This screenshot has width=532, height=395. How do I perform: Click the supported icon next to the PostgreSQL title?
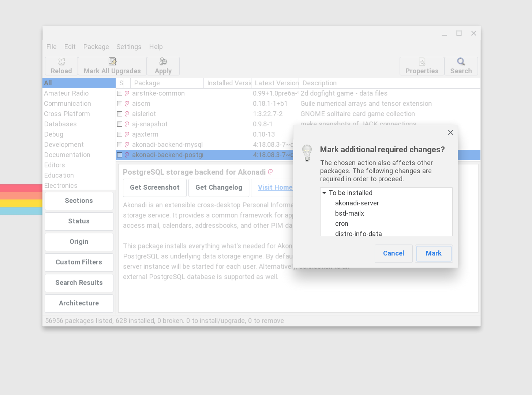[x=270, y=171]
